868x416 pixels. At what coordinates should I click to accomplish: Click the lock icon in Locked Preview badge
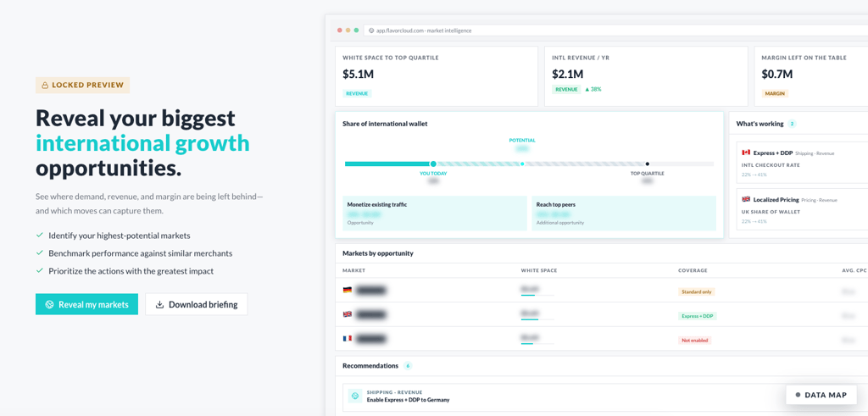pyautogui.click(x=45, y=86)
